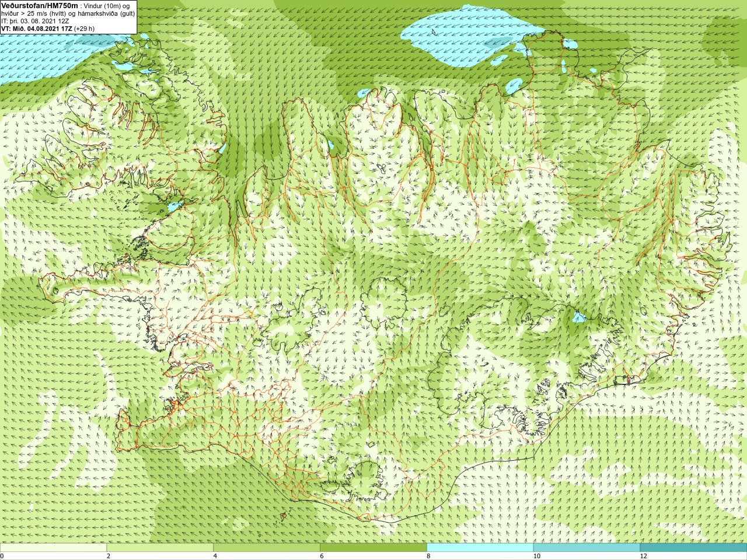
Task: Click the 'IT: þri. 03. 08. 2021 12Z' line
Action: point(35,20)
